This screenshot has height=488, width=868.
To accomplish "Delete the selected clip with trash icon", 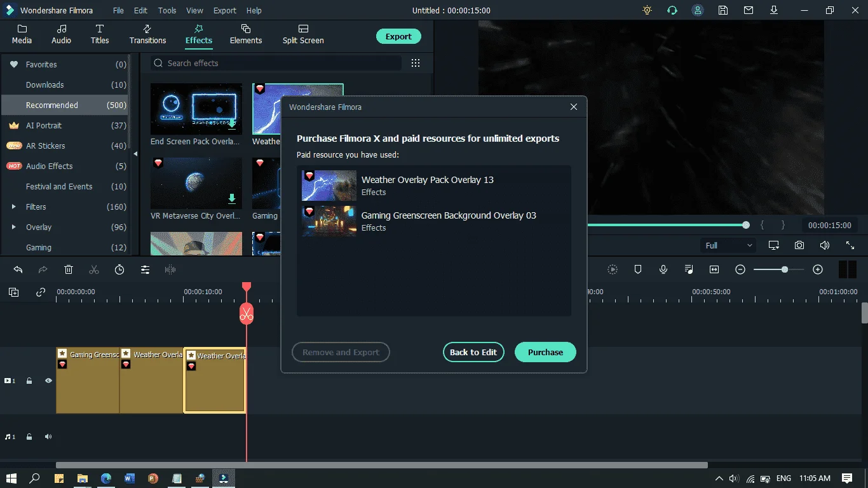I will click(69, 269).
